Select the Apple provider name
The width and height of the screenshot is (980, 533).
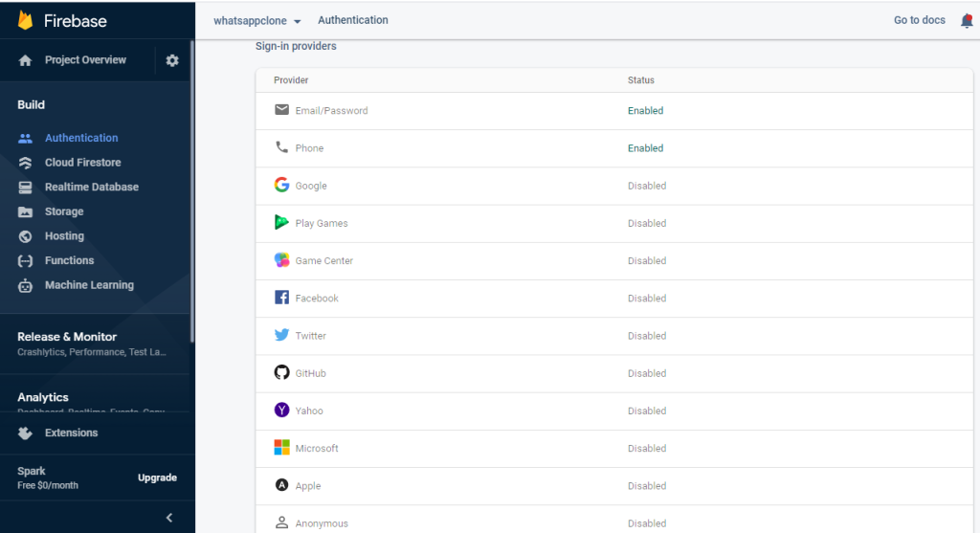(308, 485)
